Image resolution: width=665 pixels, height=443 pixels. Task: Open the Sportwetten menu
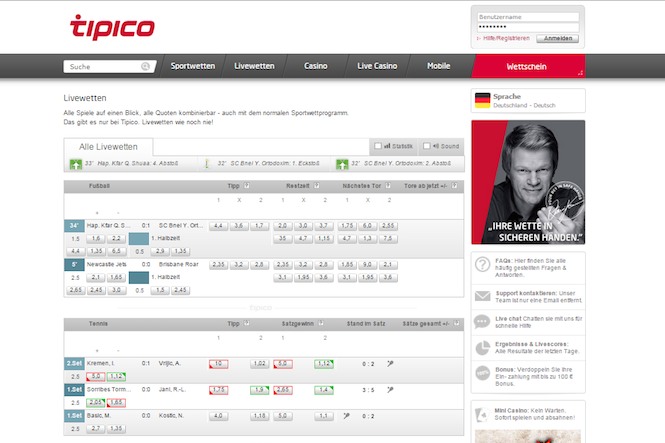(193, 66)
